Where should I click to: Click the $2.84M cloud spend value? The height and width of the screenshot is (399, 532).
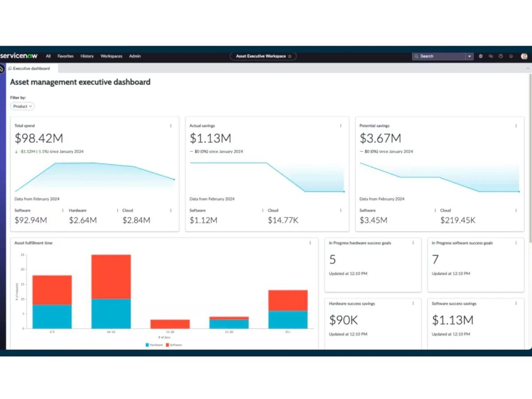(137, 220)
